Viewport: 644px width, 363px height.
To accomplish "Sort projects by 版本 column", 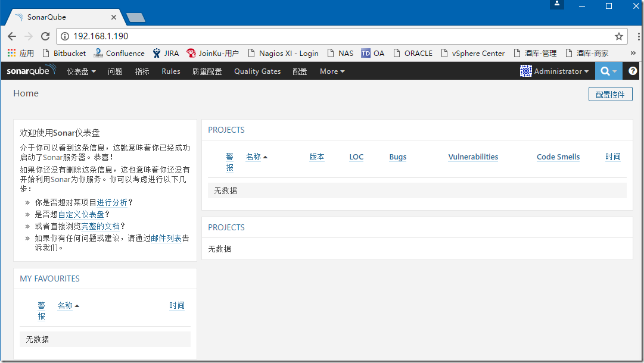I will click(317, 157).
